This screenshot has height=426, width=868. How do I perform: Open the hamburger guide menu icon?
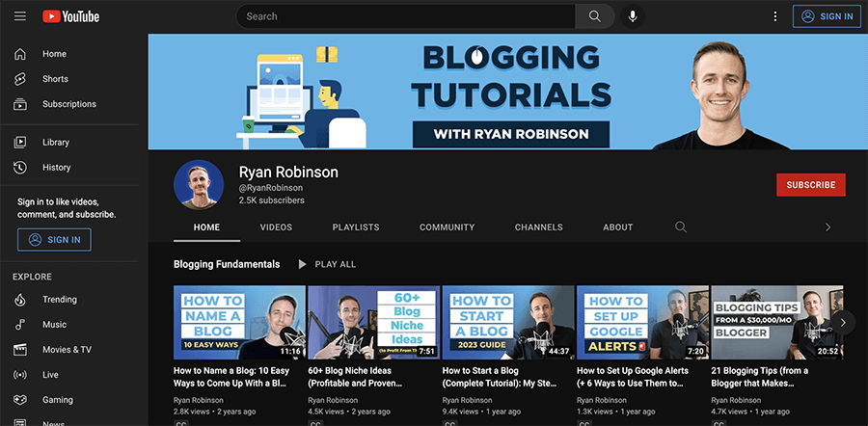(x=20, y=16)
